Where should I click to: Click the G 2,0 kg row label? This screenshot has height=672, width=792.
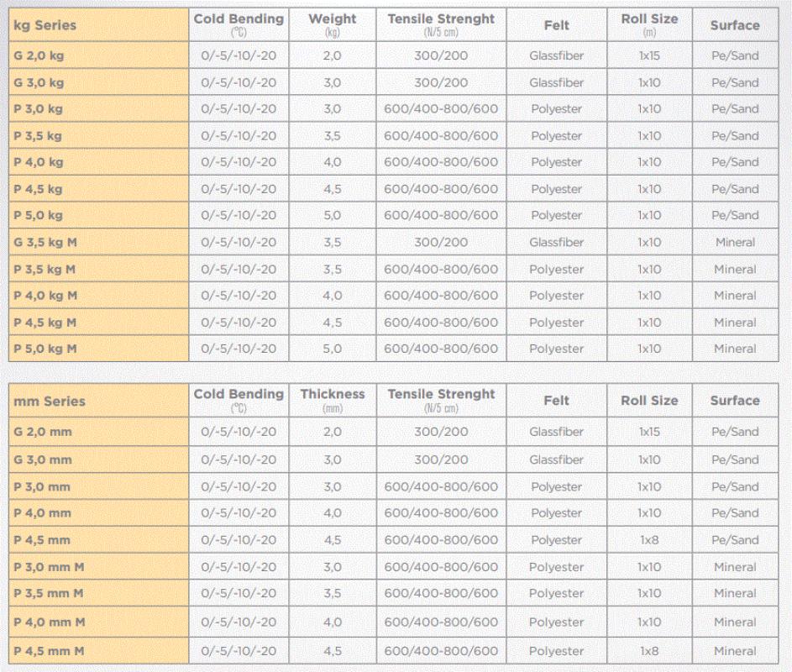[x=39, y=55]
